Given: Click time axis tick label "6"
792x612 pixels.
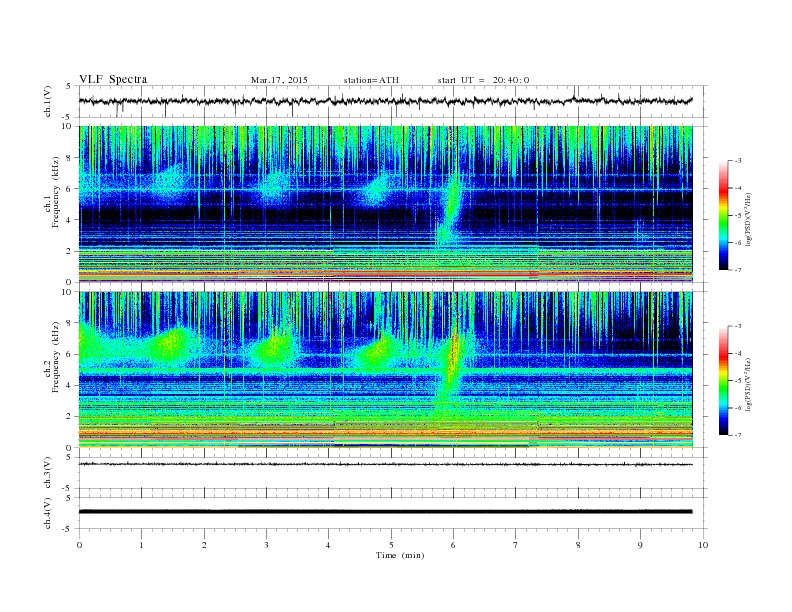Looking at the screenshot, I should (453, 545).
